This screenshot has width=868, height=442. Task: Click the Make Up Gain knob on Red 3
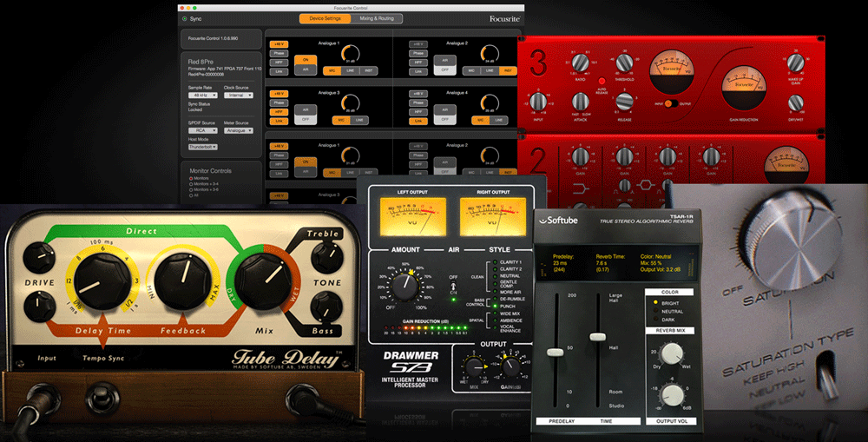(x=795, y=63)
